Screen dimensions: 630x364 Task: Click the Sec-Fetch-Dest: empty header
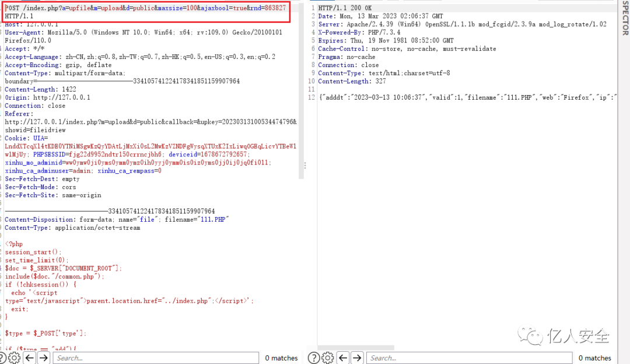point(42,178)
